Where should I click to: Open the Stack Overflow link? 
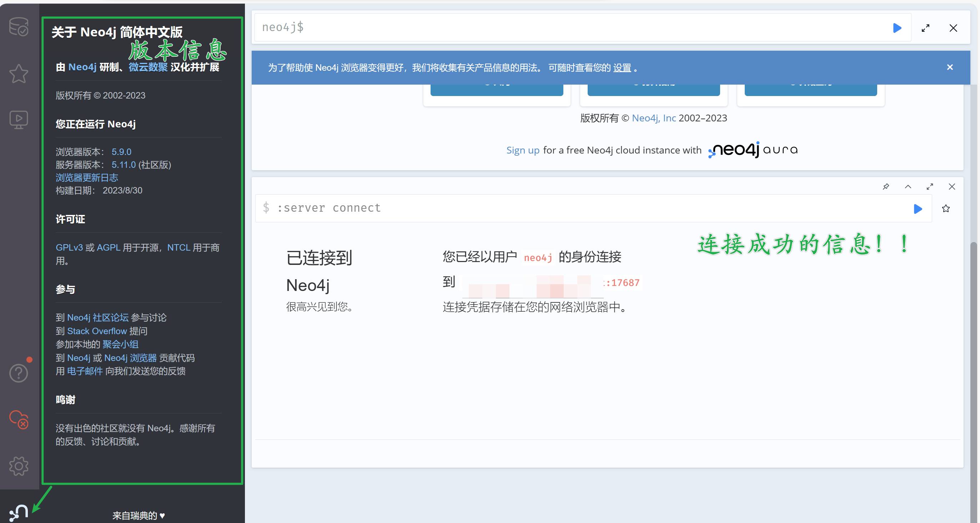[x=97, y=331]
